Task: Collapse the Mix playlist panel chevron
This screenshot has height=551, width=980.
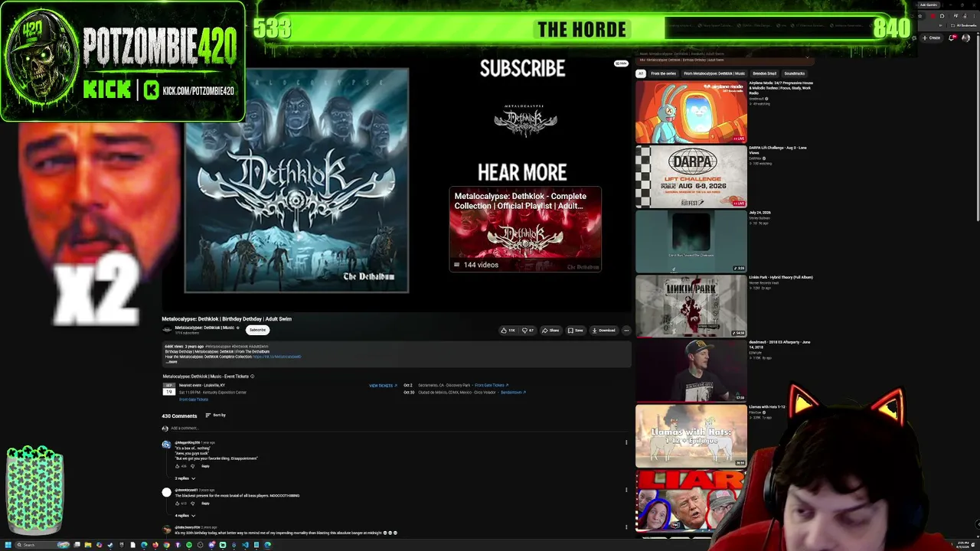Action: [806, 57]
